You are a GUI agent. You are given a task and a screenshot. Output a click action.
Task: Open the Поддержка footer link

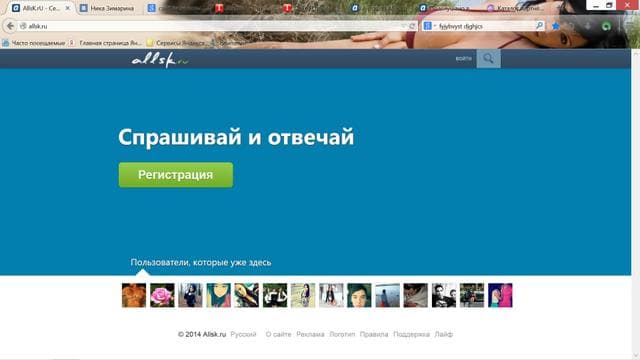pos(411,334)
